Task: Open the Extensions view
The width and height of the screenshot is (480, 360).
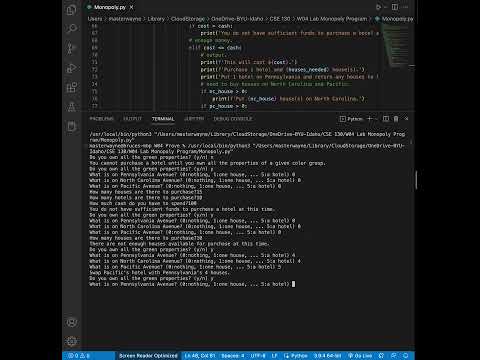Action: pyautogui.click(x=71, y=87)
